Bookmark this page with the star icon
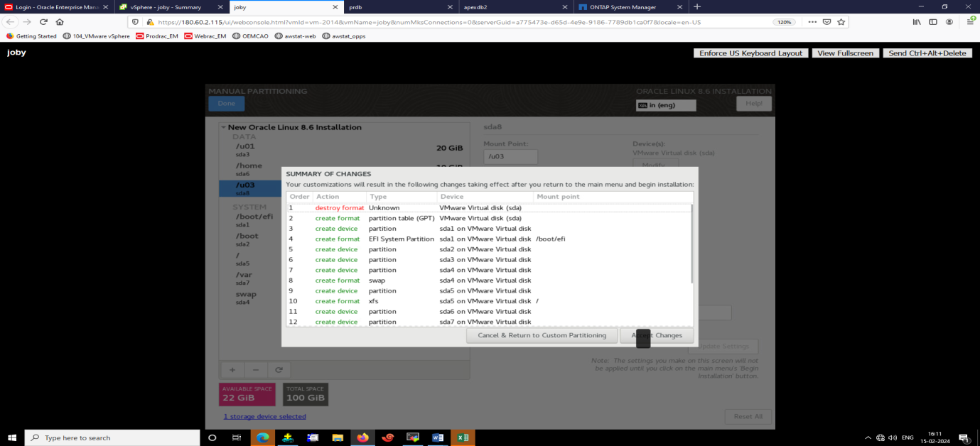Screen dimensions: 980x446 (841, 22)
